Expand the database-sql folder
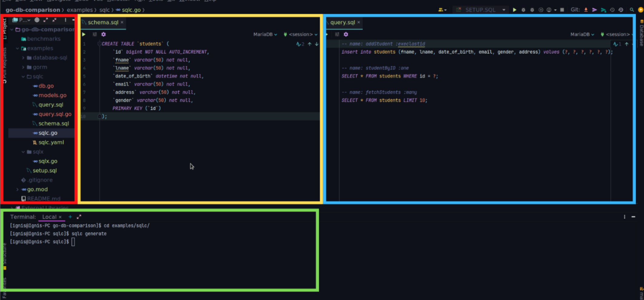Screen dimensions: 644x300 pyautogui.click(x=23, y=58)
